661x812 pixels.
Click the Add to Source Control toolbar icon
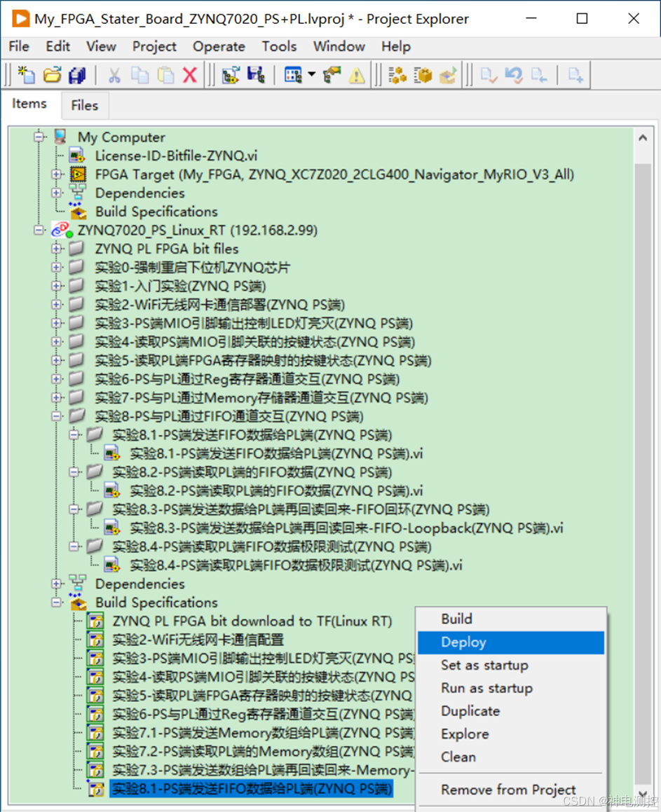[576, 75]
